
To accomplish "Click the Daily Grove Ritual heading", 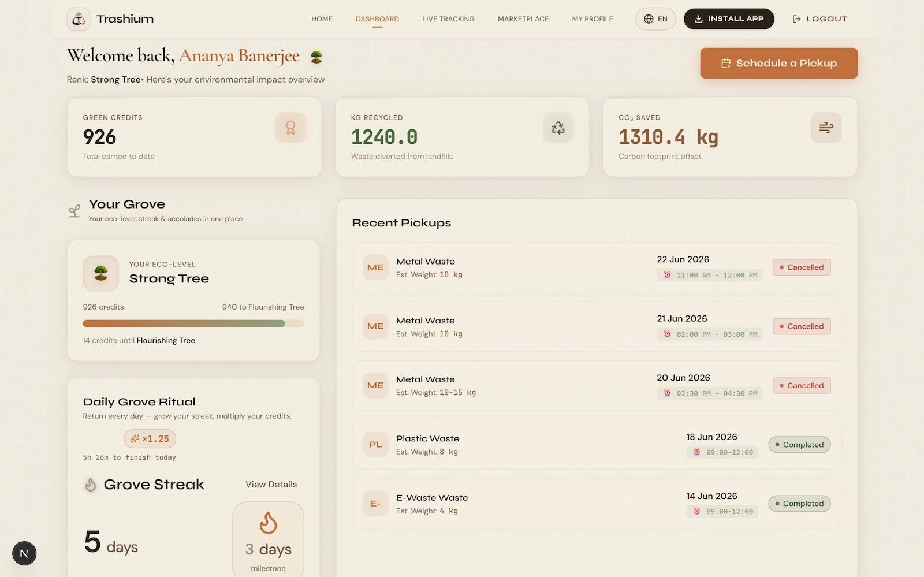I will coord(139,402).
